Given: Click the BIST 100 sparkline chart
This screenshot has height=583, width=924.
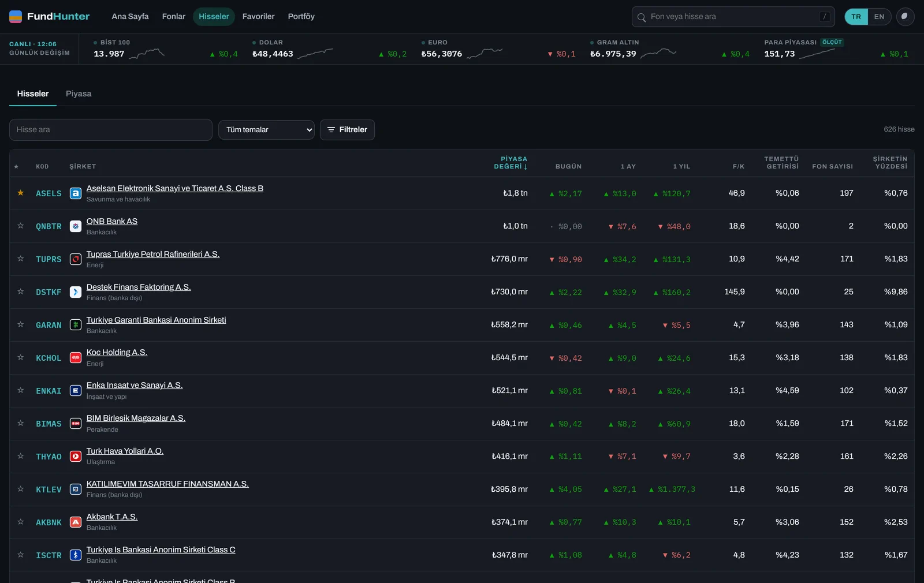Looking at the screenshot, I should [x=147, y=54].
